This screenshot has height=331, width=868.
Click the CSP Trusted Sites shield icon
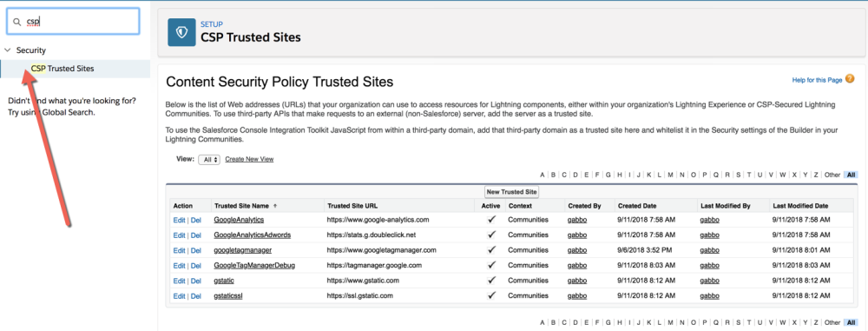point(181,32)
